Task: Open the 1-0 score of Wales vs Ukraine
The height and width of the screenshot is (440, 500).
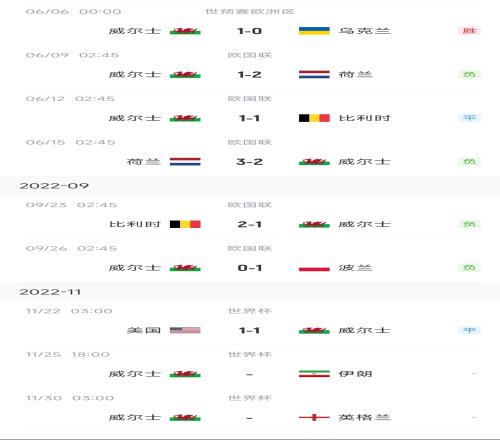Action: click(x=249, y=31)
